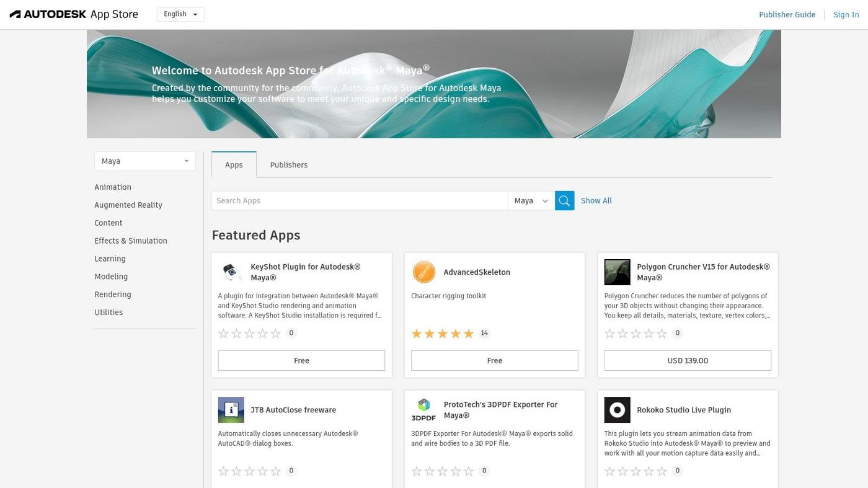Click the Character rigging toolkit description
868x488 pixels.
tap(449, 296)
